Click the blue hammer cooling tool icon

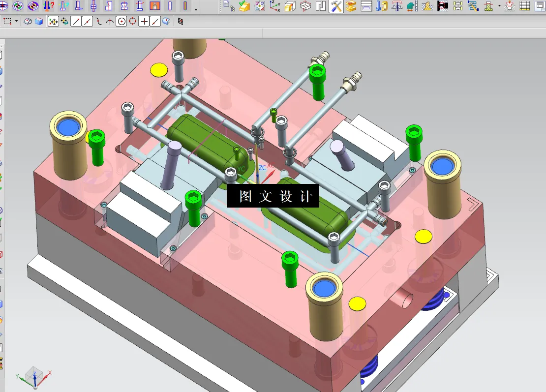point(473,5)
